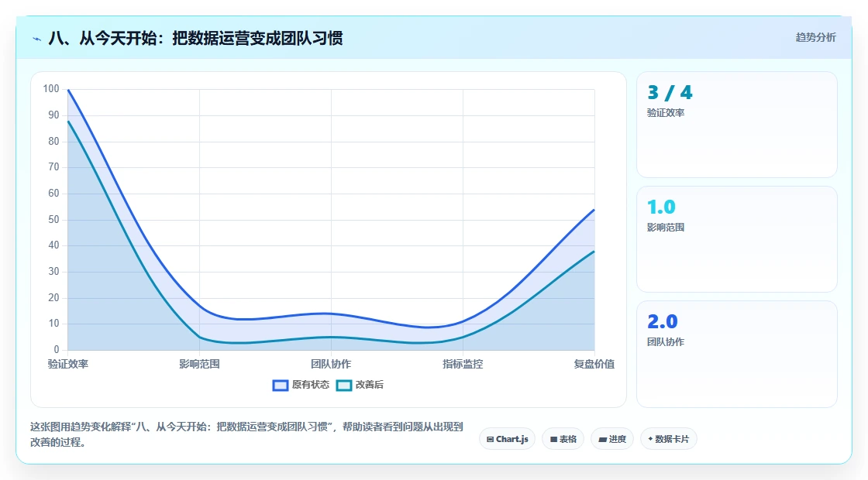Open the 团队协作 2.0 card
The width and height of the screenshot is (868, 480).
click(737, 354)
